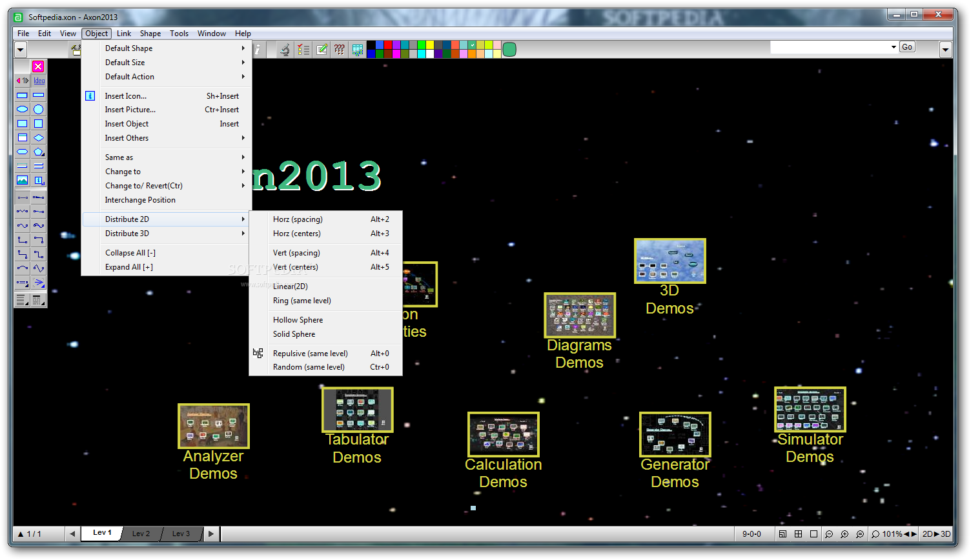Screen dimensions: 971x560
Task: Click the level tabs right arrow button
Action: click(x=210, y=534)
